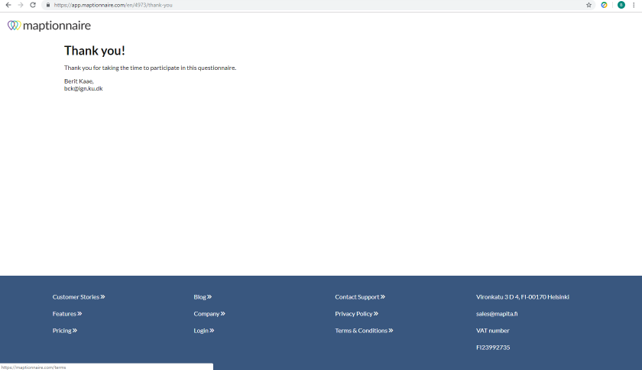
Task: Open the green profile avatar
Action: [621, 5]
